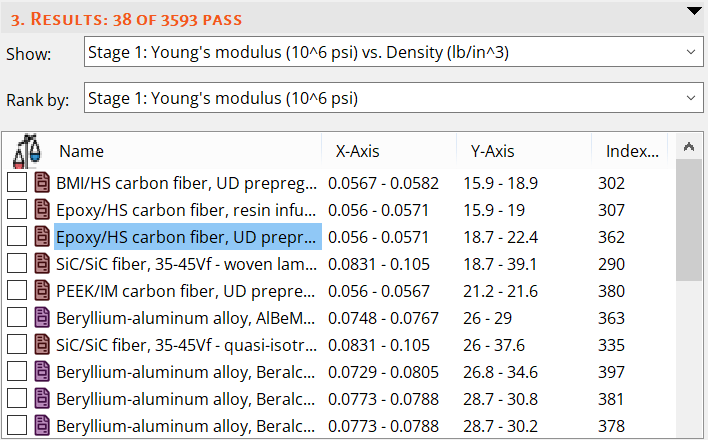Image resolution: width=708 pixels, height=440 pixels.
Task: Click the scroll-up arrow of the results list
Action: (x=687, y=147)
